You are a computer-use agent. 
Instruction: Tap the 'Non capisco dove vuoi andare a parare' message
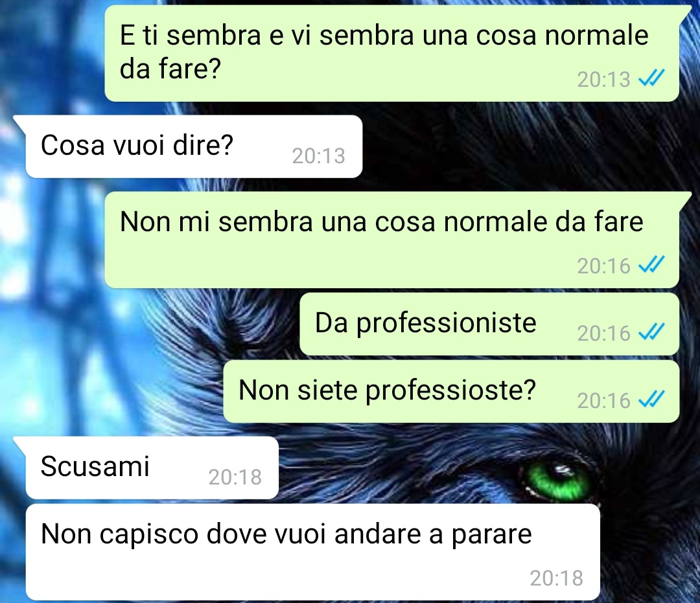point(312,552)
